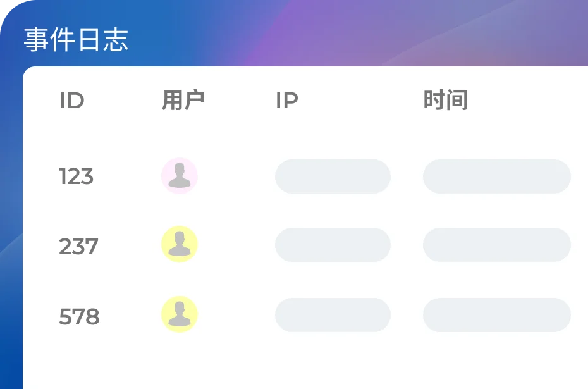Click the IP placeholder in row 237

333,245
